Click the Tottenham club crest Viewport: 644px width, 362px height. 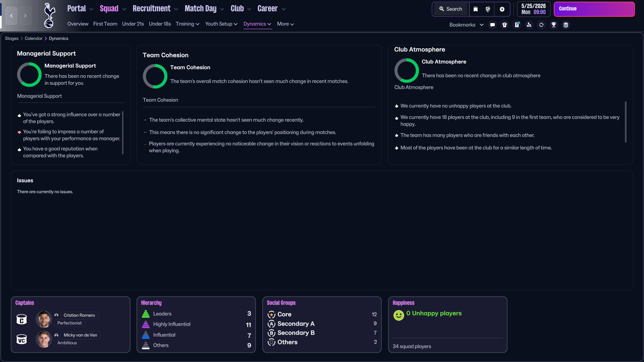click(x=49, y=15)
